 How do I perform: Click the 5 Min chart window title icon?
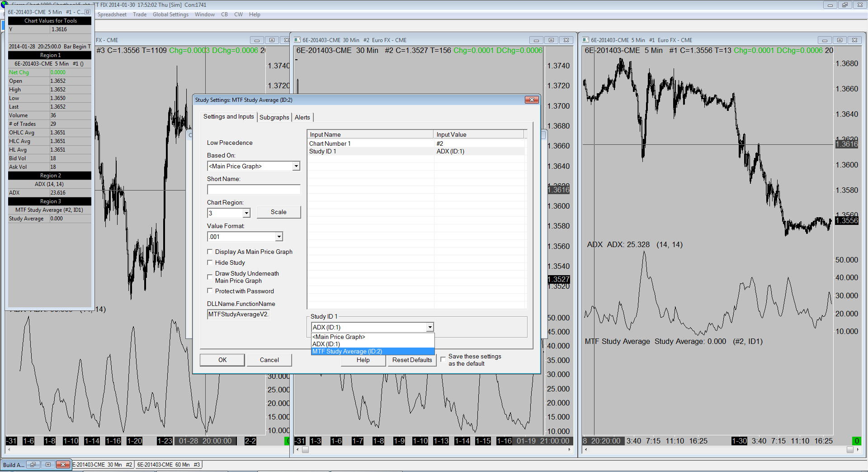[586, 40]
